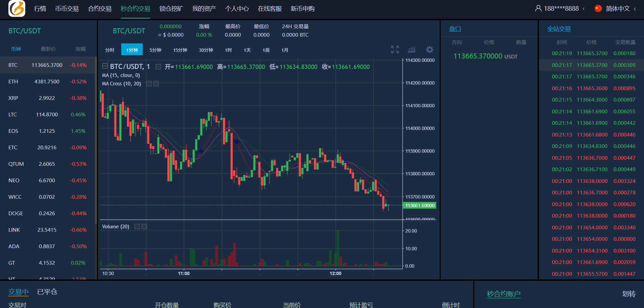Switch chart to 分时 view
The width and height of the screenshot is (644, 308).
coord(110,50)
